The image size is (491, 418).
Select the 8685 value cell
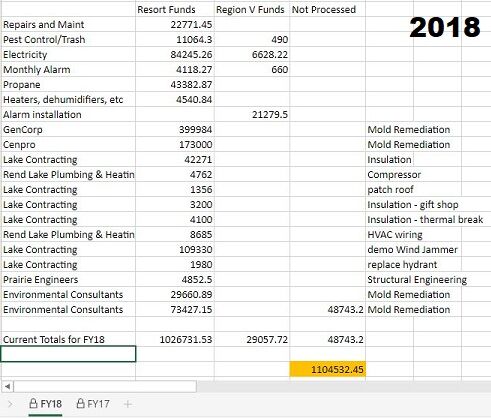(x=175, y=234)
